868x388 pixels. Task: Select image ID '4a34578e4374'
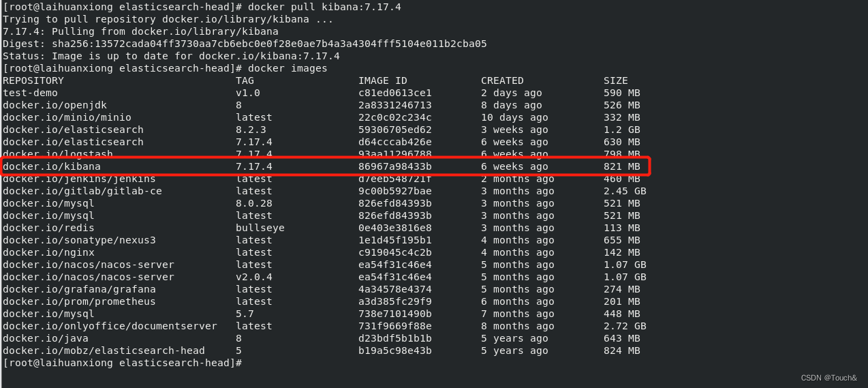(x=395, y=289)
